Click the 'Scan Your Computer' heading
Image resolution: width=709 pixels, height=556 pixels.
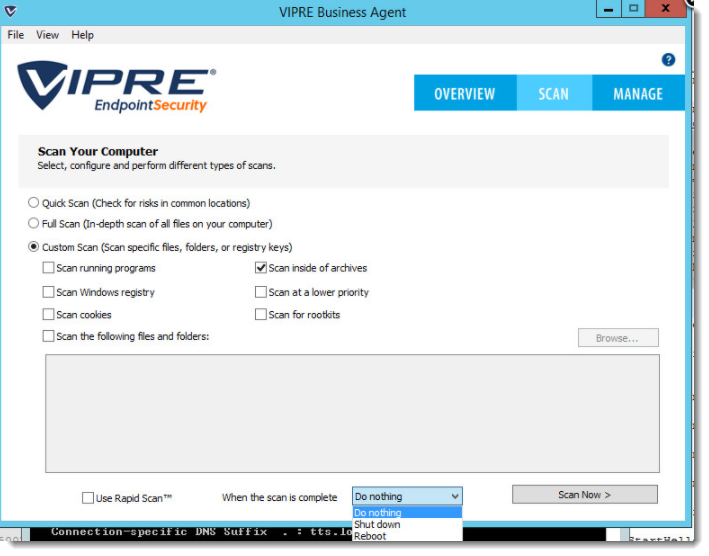tap(98, 151)
